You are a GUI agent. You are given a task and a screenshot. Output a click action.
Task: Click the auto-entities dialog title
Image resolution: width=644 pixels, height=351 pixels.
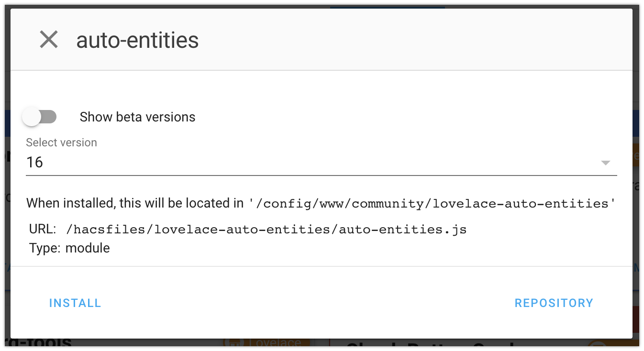[137, 40]
